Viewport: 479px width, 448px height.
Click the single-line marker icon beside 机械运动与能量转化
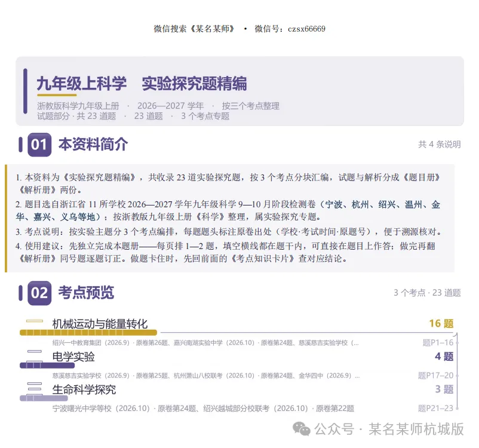(x=35, y=321)
